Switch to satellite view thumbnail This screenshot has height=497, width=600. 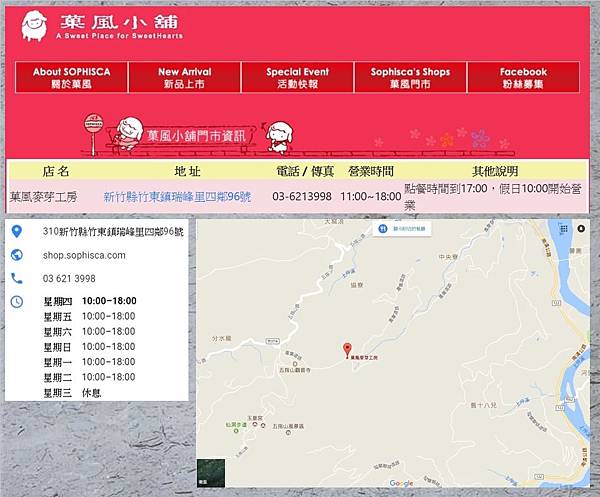(211, 473)
